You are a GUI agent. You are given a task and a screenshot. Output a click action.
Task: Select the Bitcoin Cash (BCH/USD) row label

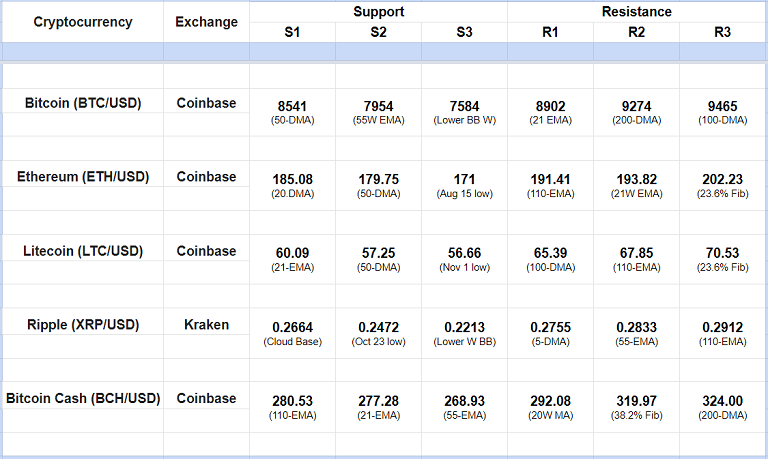[x=82, y=398]
